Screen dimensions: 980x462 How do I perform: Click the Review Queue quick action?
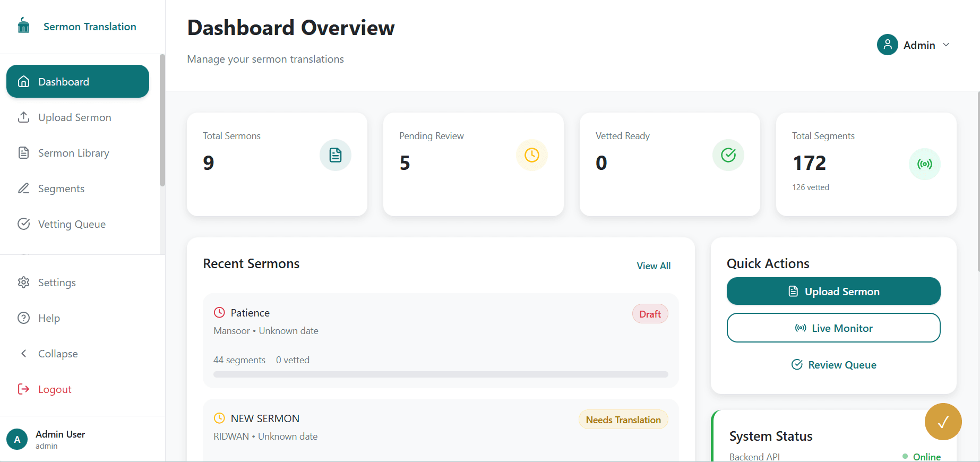tap(833, 365)
